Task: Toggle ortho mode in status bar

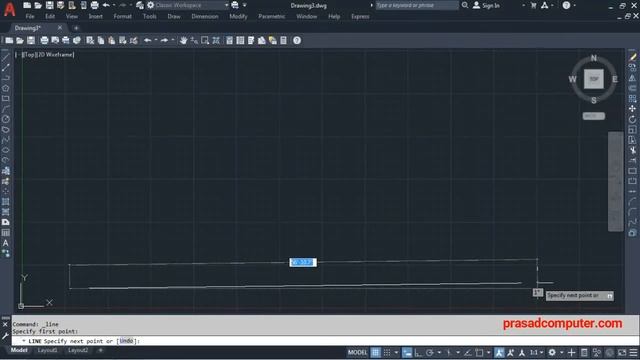Action: pyautogui.click(x=418, y=353)
